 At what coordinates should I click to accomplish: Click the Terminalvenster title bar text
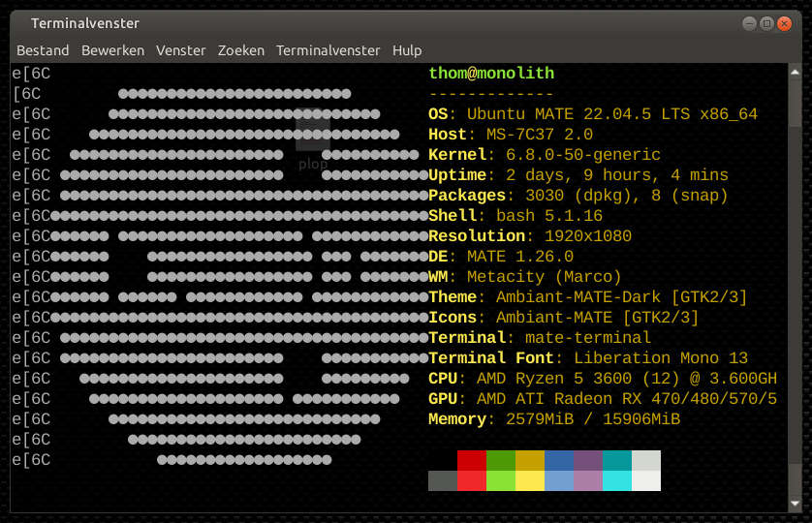coord(85,23)
